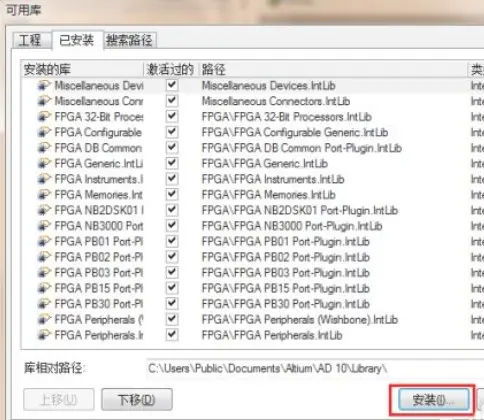484x420 pixels.
Task: Click the Miscellaneous Connectors library icon
Action: (44, 101)
